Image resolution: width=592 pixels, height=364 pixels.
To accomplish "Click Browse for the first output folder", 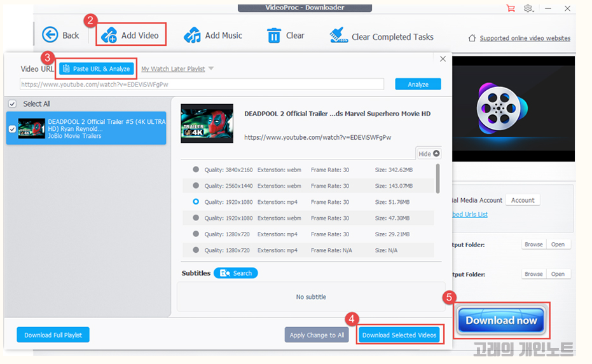I will tap(533, 245).
